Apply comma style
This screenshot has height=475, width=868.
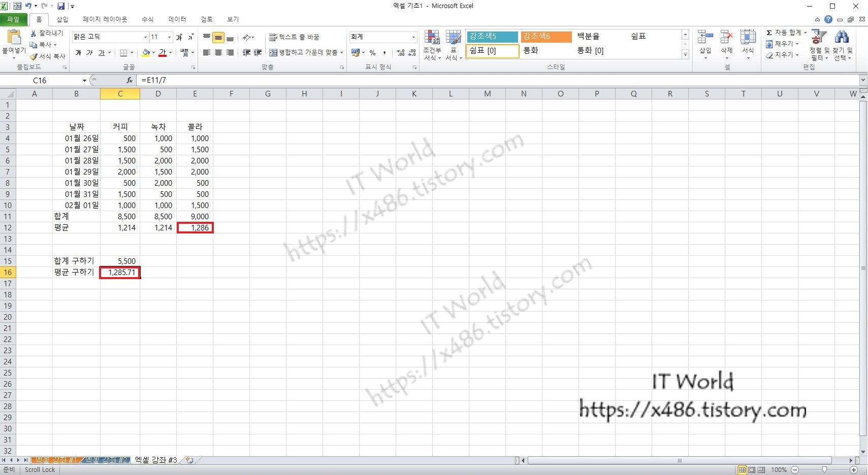(x=384, y=53)
